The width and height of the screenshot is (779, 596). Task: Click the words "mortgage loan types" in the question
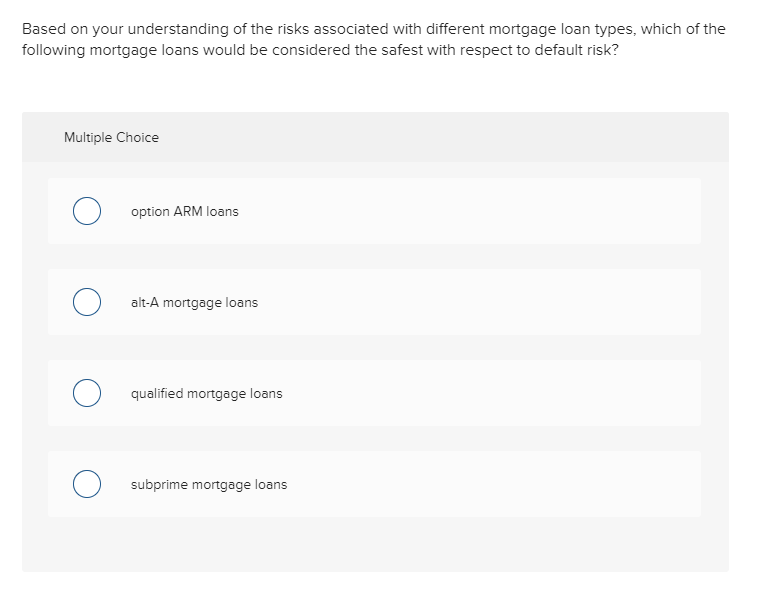click(x=554, y=29)
